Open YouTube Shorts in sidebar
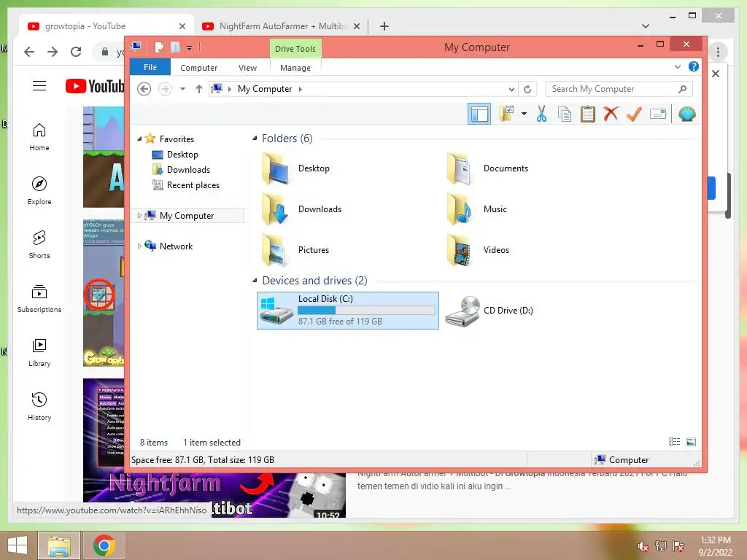747x560 pixels. click(39, 245)
